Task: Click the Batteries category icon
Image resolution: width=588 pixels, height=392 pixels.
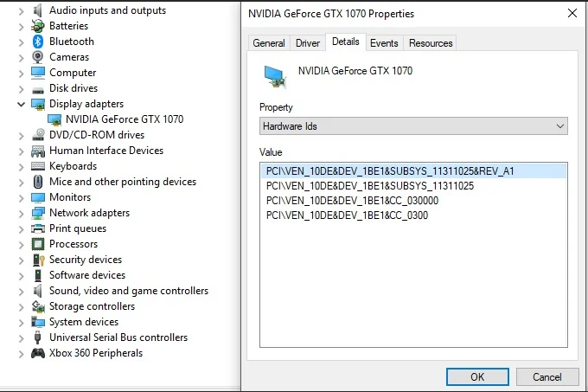Action: tap(38, 26)
